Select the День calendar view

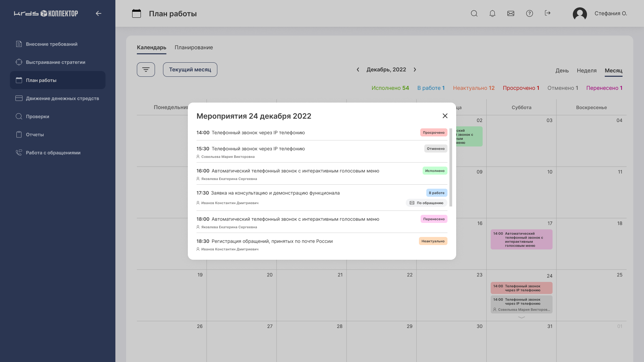pyautogui.click(x=562, y=71)
